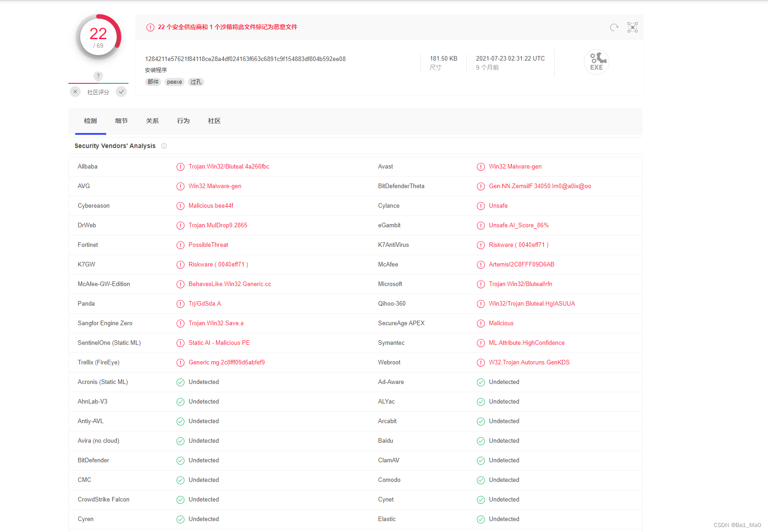Open the similarity graph icon
The height and width of the screenshot is (532, 768).
(633, 27)
